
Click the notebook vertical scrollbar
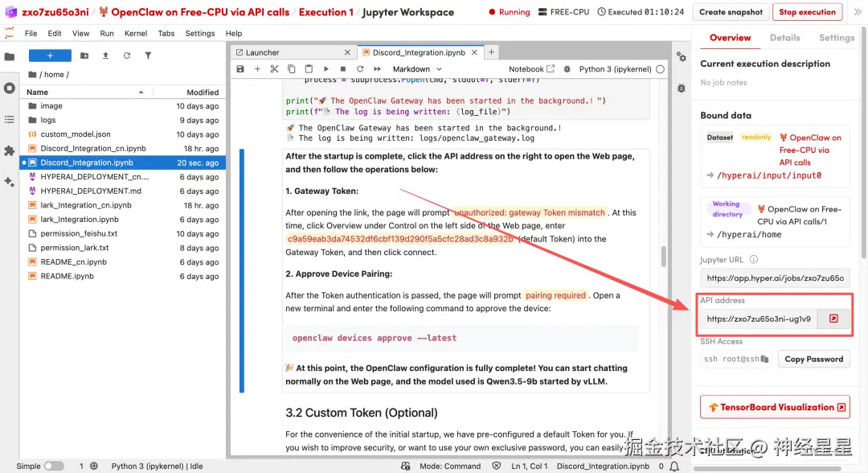663,257
